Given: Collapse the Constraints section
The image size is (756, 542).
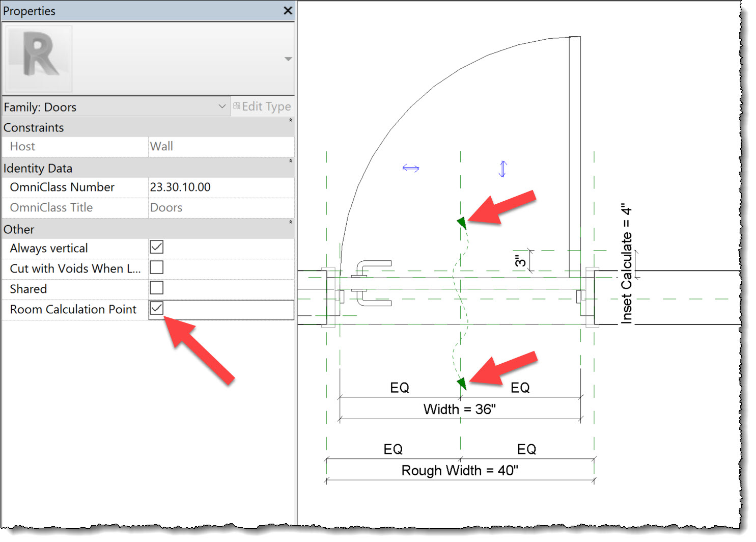Looking at the screenshot, I should click(290, 121).
